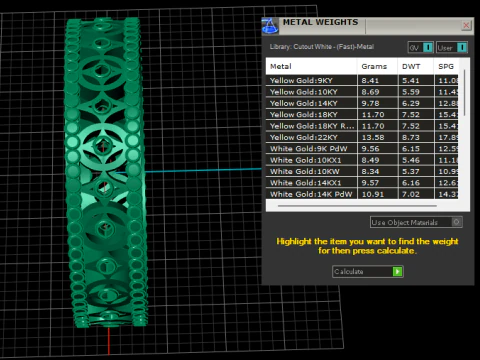Click the 8.41 grams value
Screen dimensions: 480x360
[x=370, y=80]
